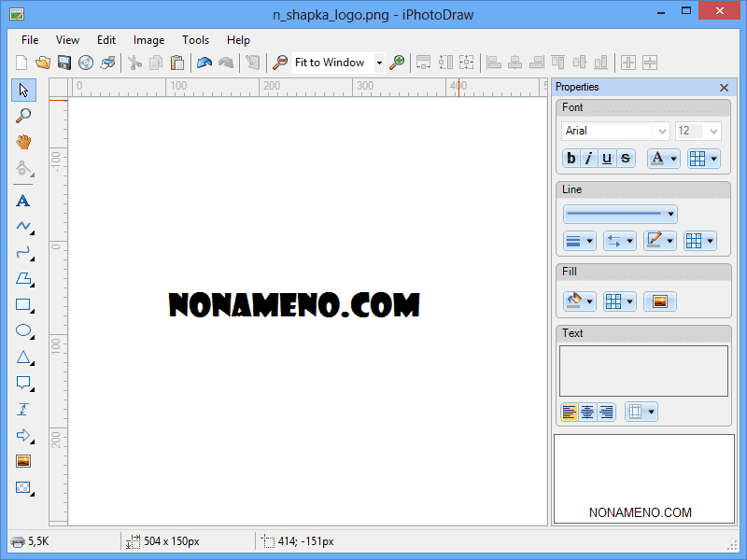Open the Tools menu

(195, 40)
